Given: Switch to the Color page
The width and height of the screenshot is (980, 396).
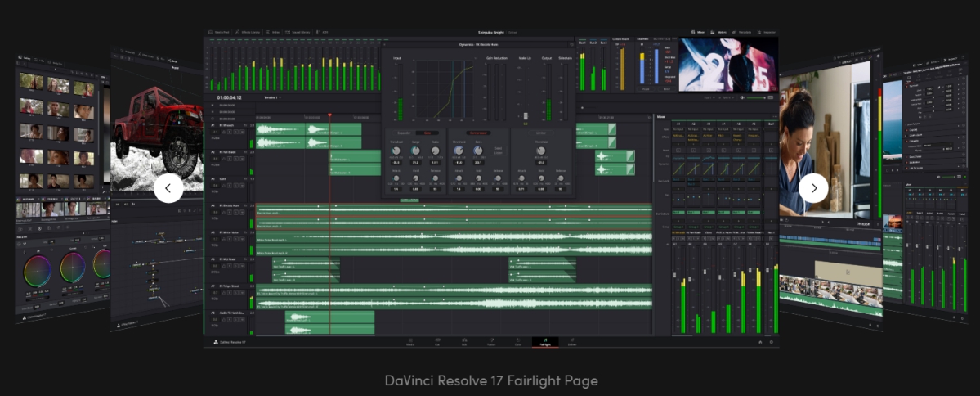Looking at the screenshot, I should point(518,342).
